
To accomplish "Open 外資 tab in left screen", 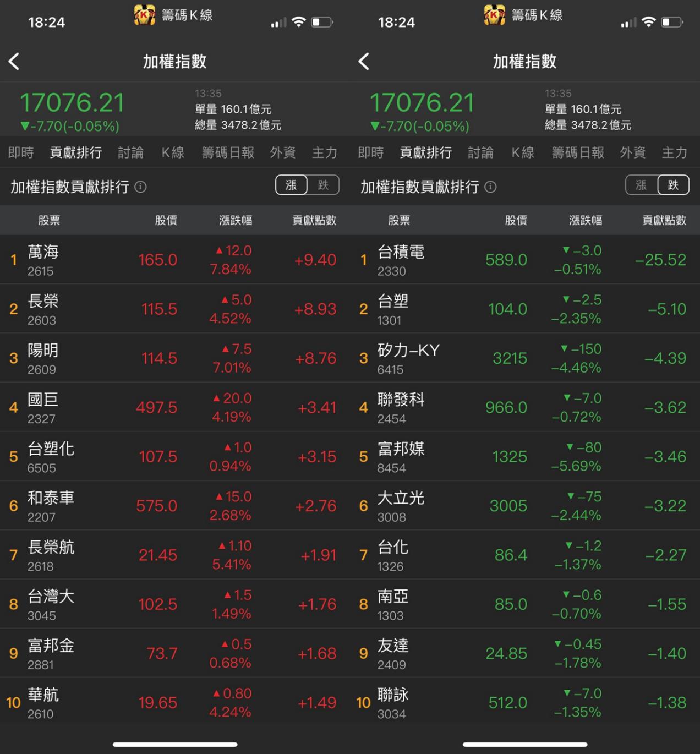I will click(x=283, y=152).
